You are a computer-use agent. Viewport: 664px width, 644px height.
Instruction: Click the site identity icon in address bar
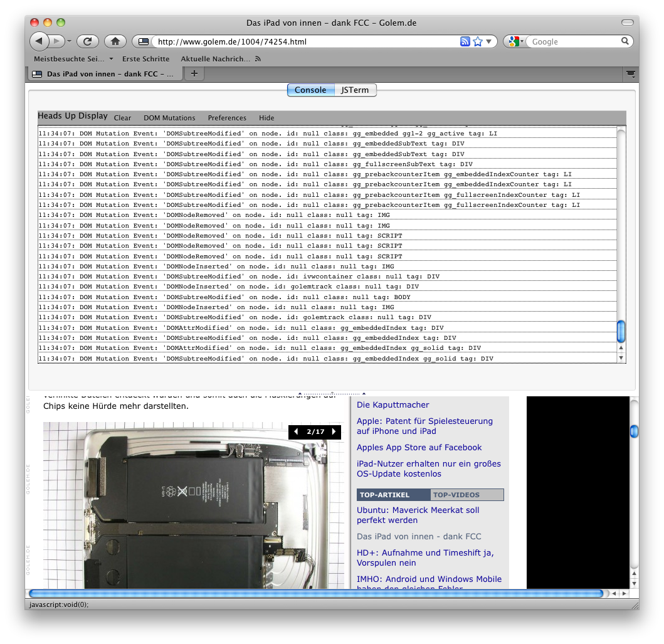click(x=144, y=41)
